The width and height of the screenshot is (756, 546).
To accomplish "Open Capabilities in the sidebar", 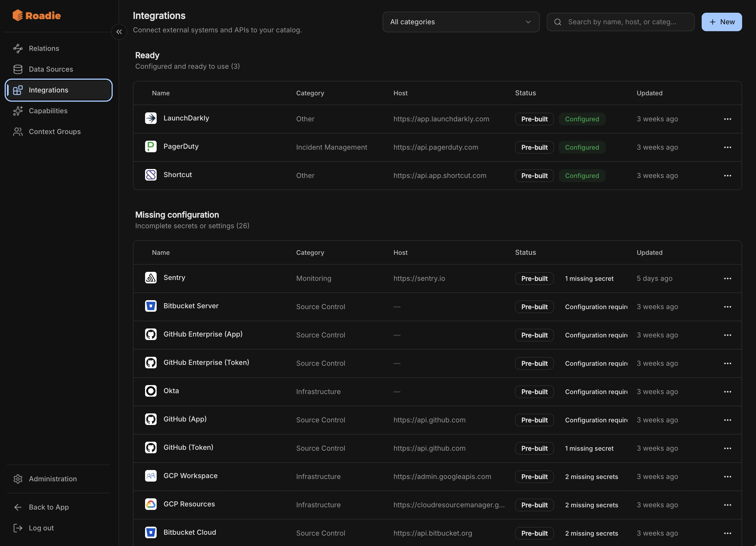I will [58, 111].
